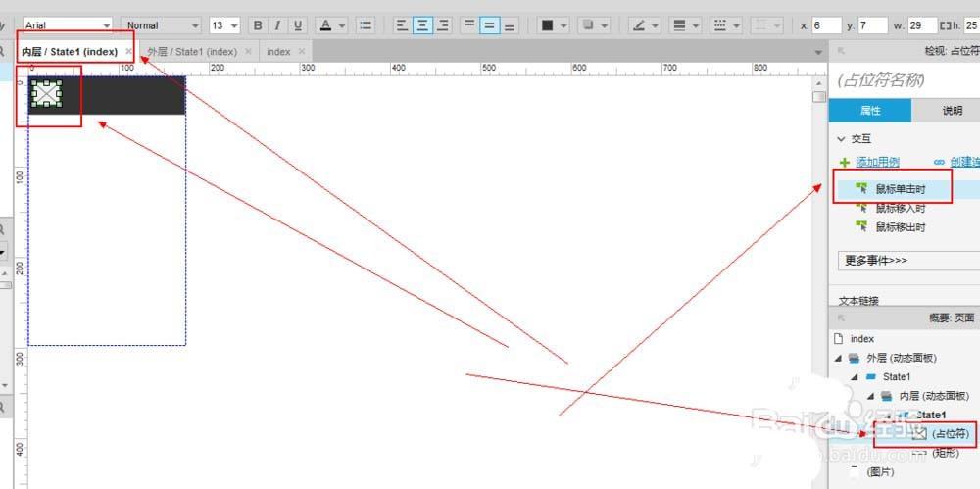Click the x position input field
Image resolution: width=980 pixels, height=489 pixels.
click(825, 25)
